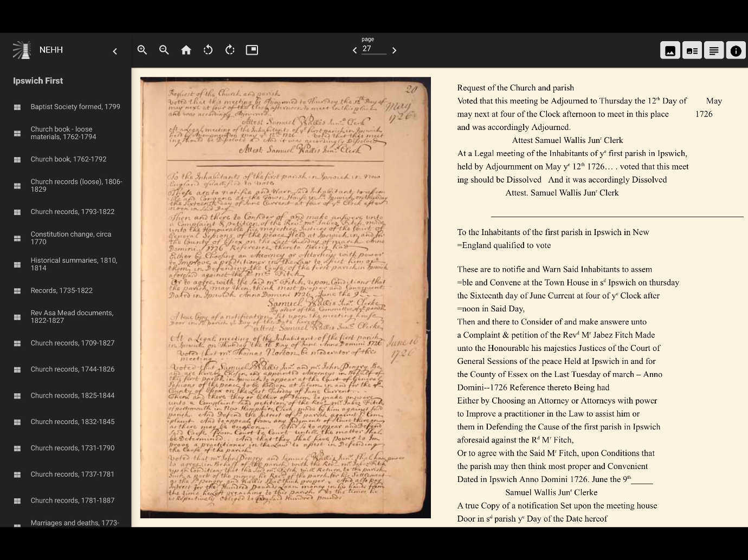748x560 pixels.
Task: Rotate the page clockwise
Action: point(230,50)
